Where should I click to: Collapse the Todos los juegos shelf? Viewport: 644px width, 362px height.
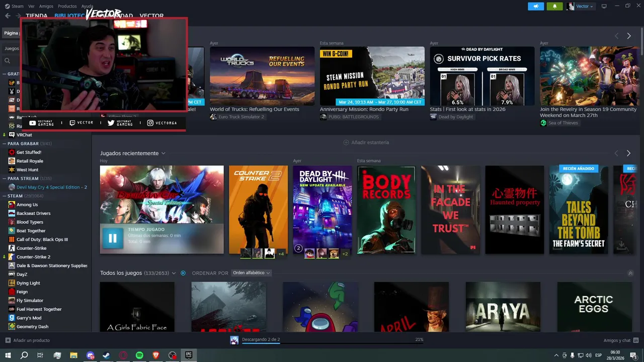tap(630, 273)
